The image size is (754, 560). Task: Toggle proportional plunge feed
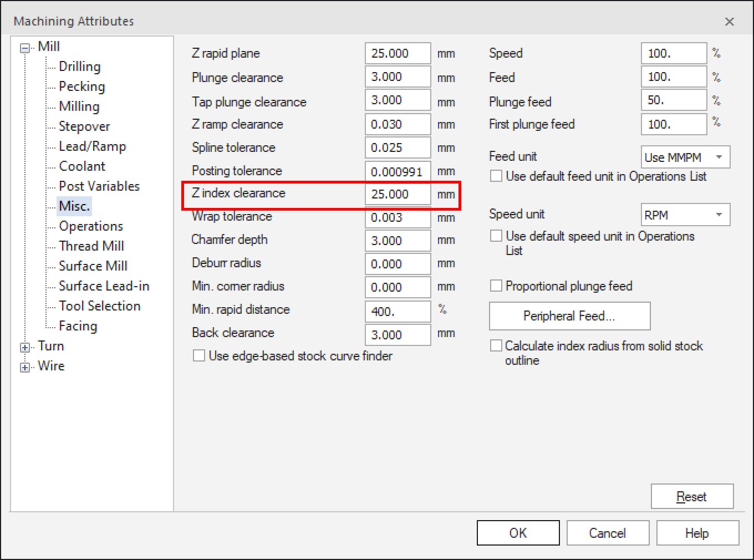coord(496,285)
